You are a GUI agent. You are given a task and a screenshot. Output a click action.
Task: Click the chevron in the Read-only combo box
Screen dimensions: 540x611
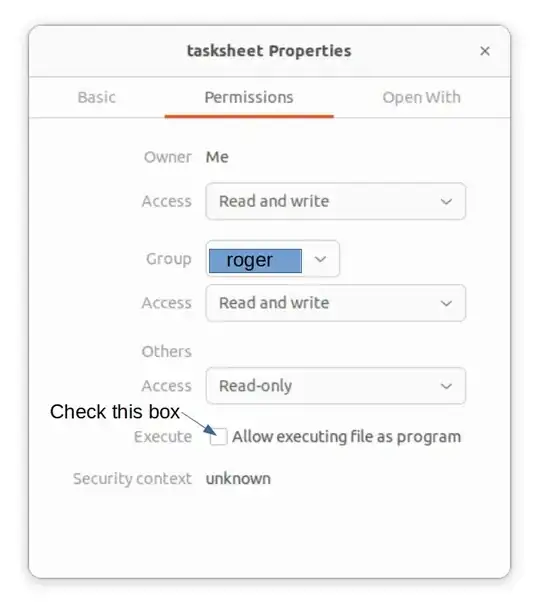[446, 386]
